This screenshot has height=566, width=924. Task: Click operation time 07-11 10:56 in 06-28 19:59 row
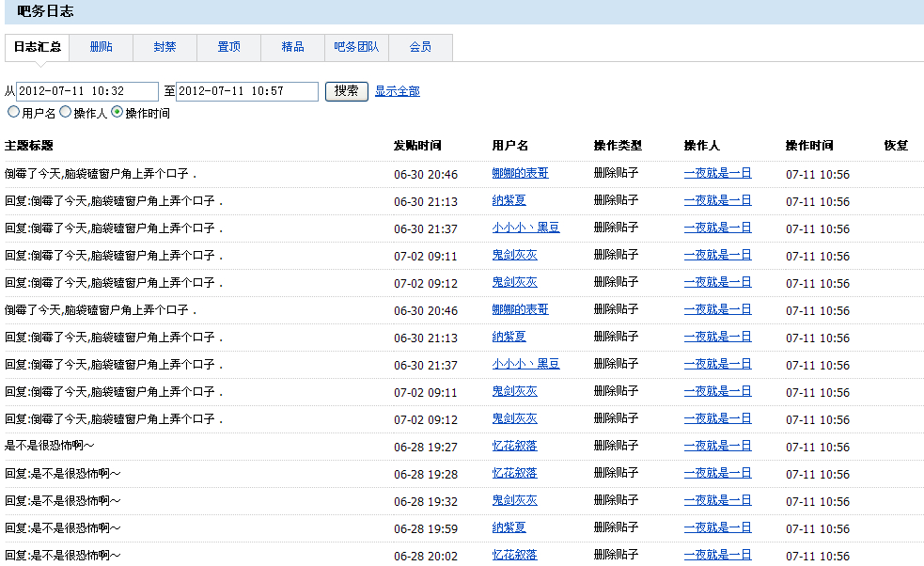[x=818, y=528]
